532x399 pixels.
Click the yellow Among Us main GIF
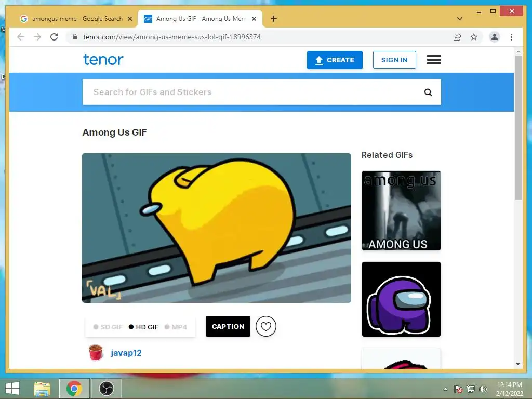[217, 228]
